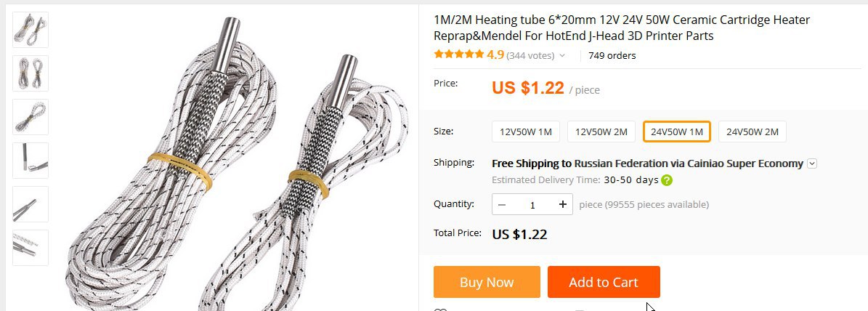This screenshot has width=868, height=311.
Task: Choose the 24V50W 2M size option
Action: point(753,132)
